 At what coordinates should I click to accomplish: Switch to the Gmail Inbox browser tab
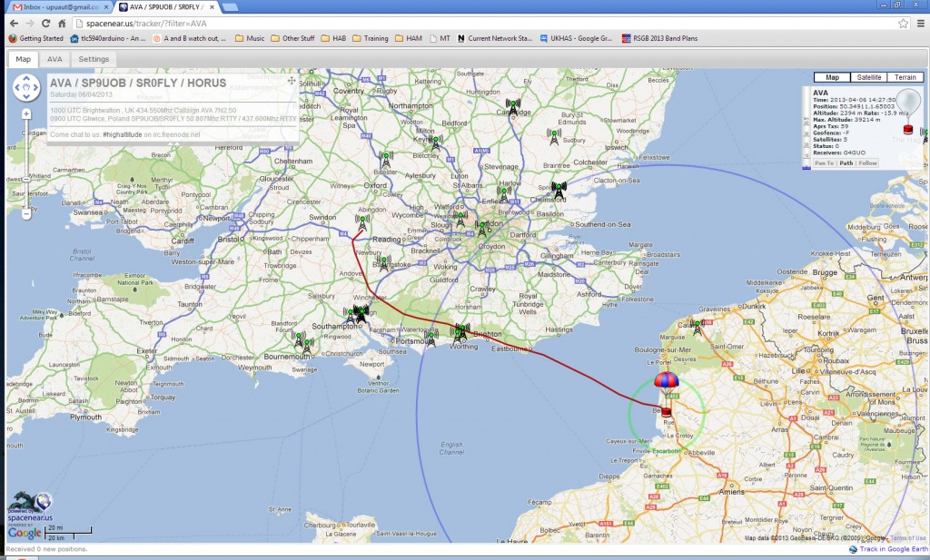pos(59,7)
